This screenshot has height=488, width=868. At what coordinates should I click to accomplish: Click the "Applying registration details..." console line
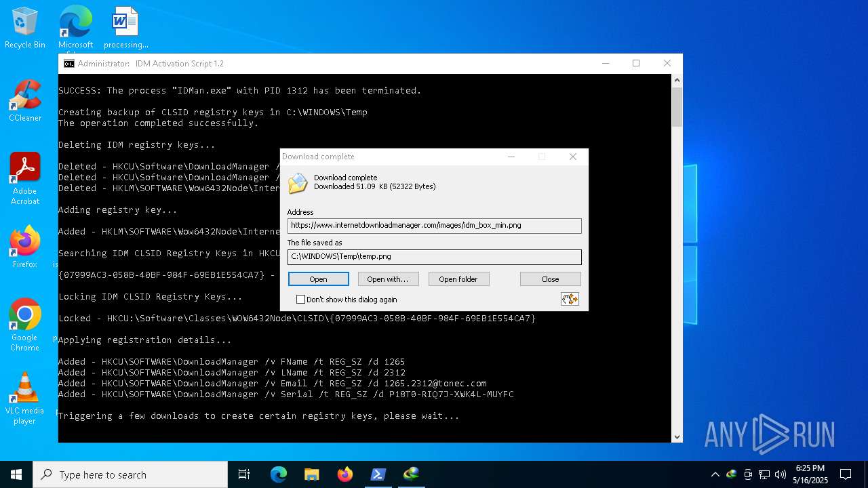145,340
